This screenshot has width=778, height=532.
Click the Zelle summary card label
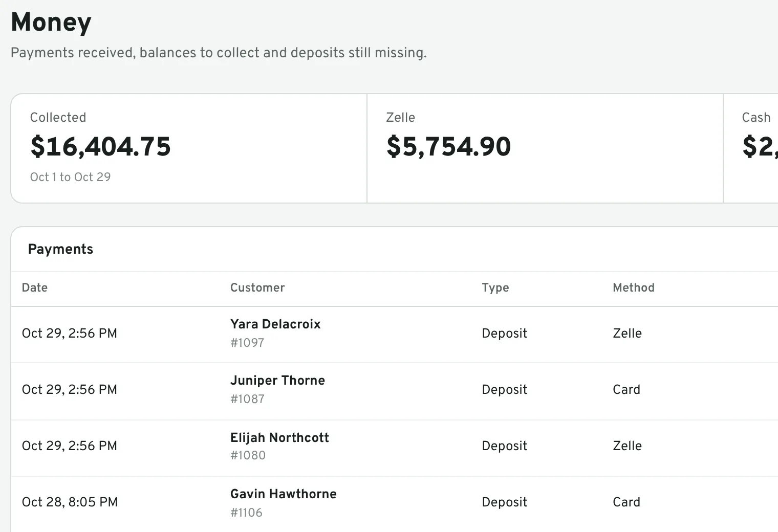400,118
